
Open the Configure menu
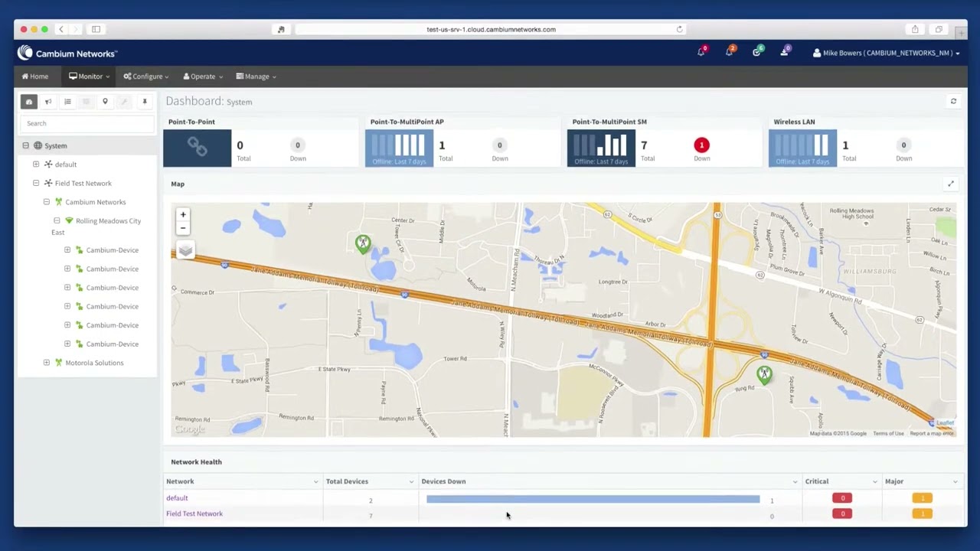(145, 77)
